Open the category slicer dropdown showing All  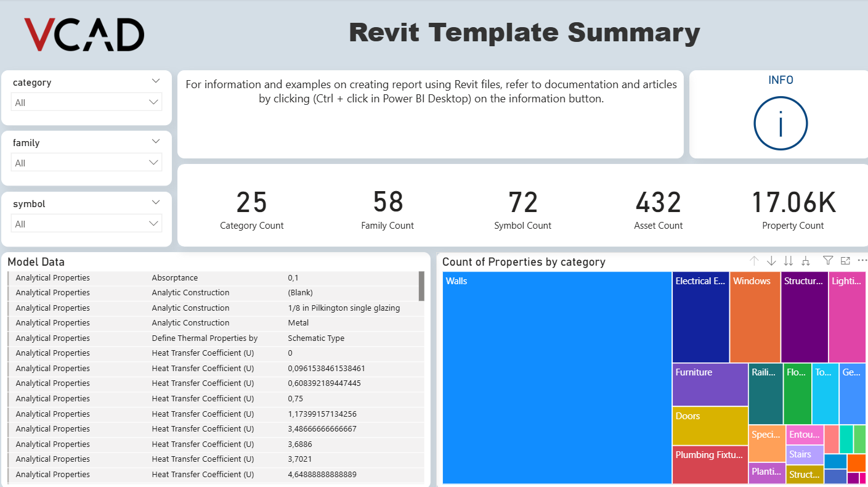pos(86,102)
